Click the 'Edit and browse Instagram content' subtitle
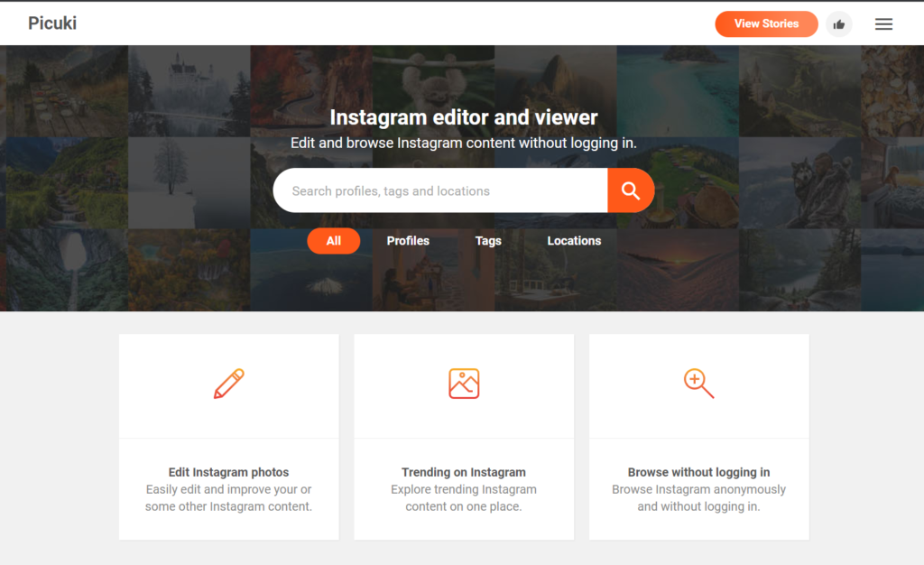924x565 pixels. point(464,144)
